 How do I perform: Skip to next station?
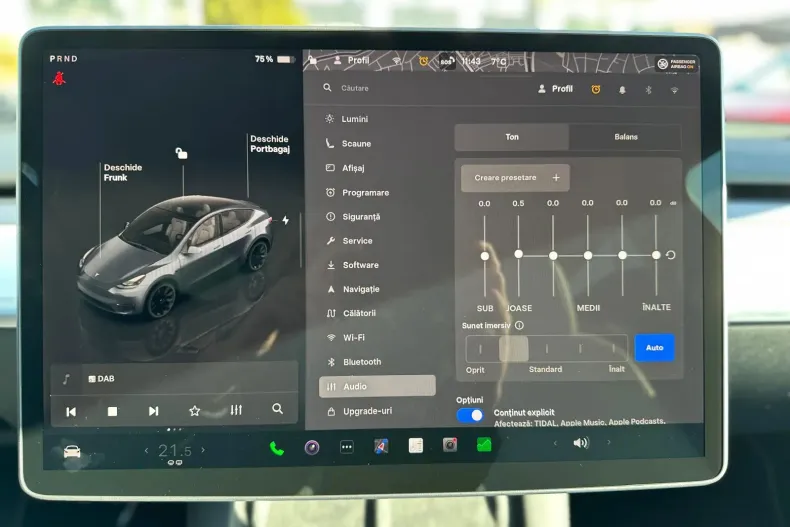coord(154,411)
